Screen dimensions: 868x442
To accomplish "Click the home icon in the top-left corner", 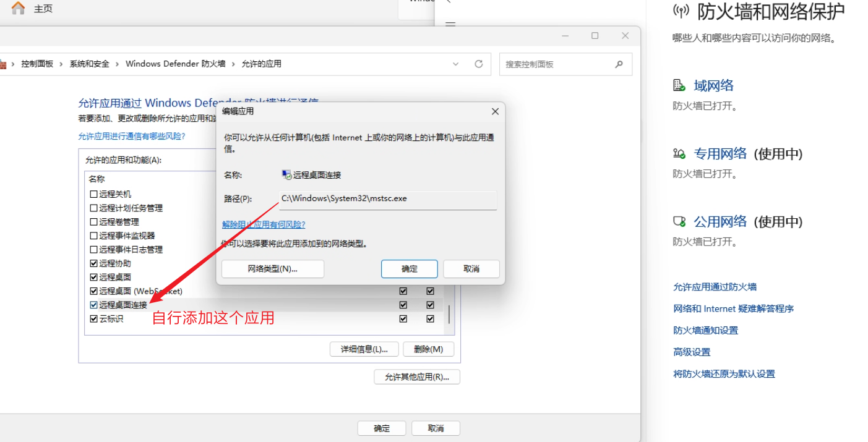I will pyautogui.click(x=18, y=8).
